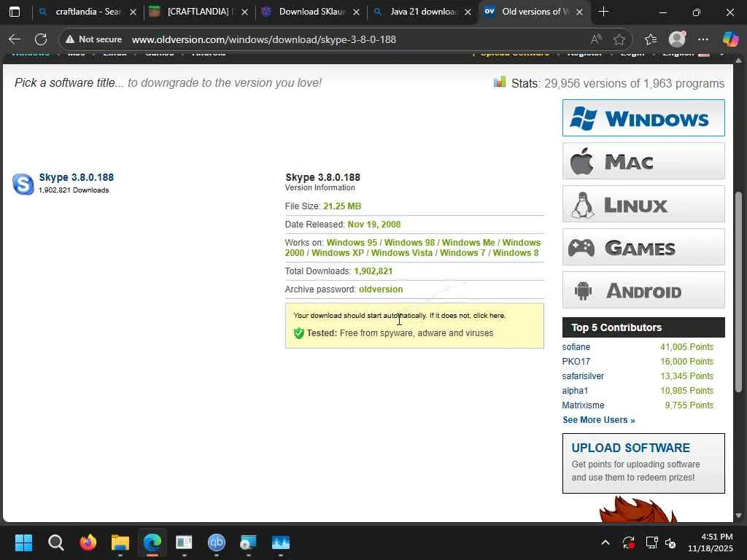The width and height of the screenshot is (747, 560).
Task: View contributor sofiane's profile
Action: [x=576, y=346]
